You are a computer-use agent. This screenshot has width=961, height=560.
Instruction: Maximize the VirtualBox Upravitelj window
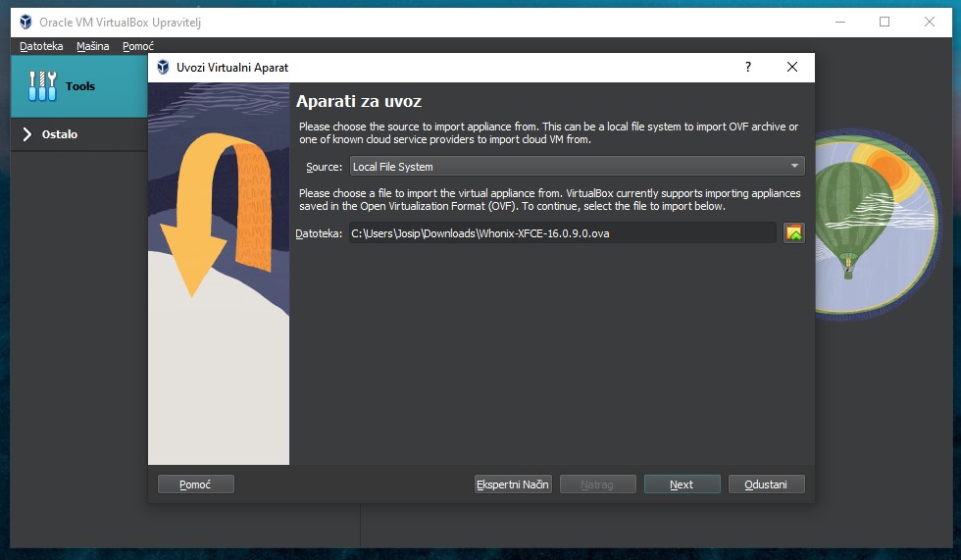(885, 22)
